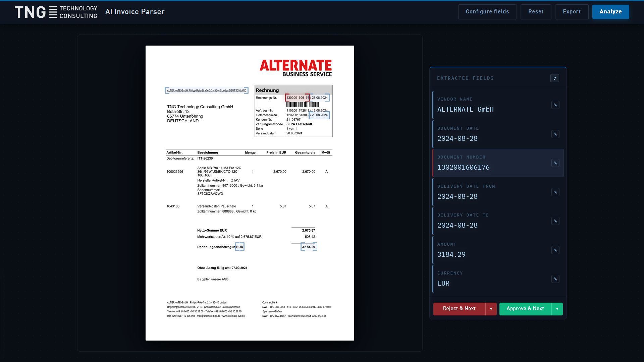Click the TNG Technology Consulting logo
The image size is (644, 362).
(x=56, y=12)
